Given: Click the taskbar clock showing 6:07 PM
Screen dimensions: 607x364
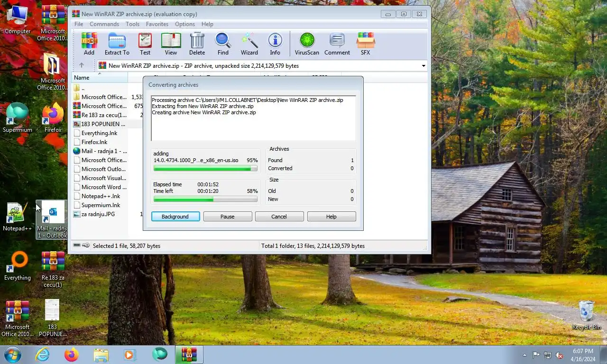Looking at the screenshot, I should (x=583, y=355).
